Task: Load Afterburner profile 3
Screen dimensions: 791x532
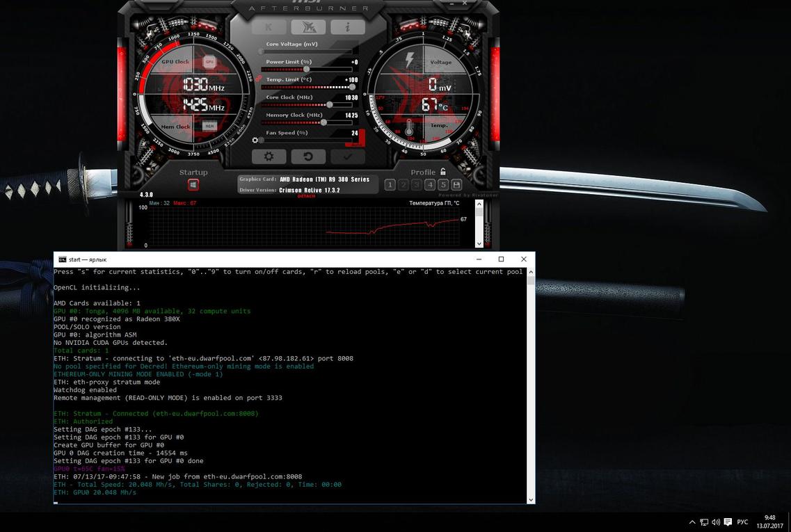Action: (416, 185)
